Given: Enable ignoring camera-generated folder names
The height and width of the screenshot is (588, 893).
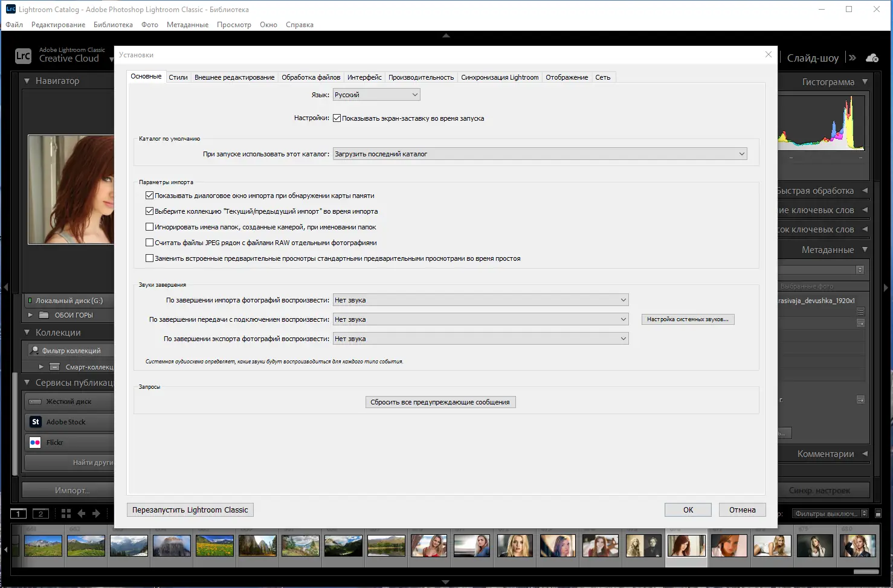Looking at the screenshot, I should (x=150, y=227).
